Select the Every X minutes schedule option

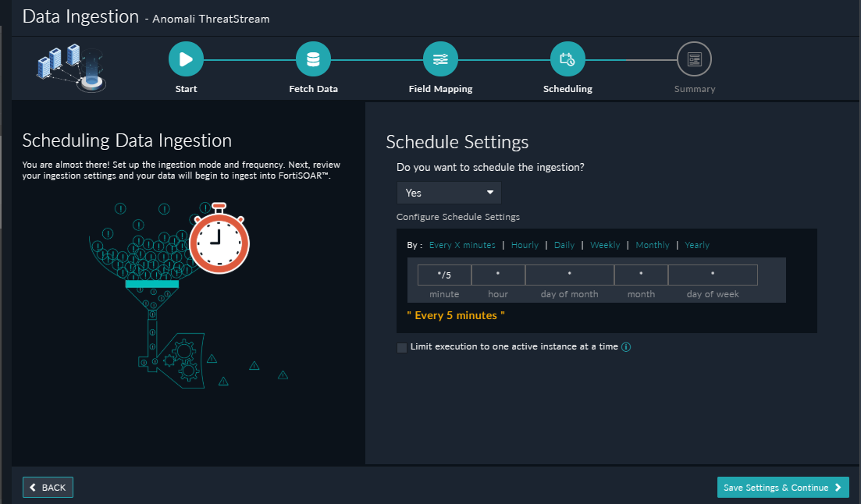[x=462, y=245]
